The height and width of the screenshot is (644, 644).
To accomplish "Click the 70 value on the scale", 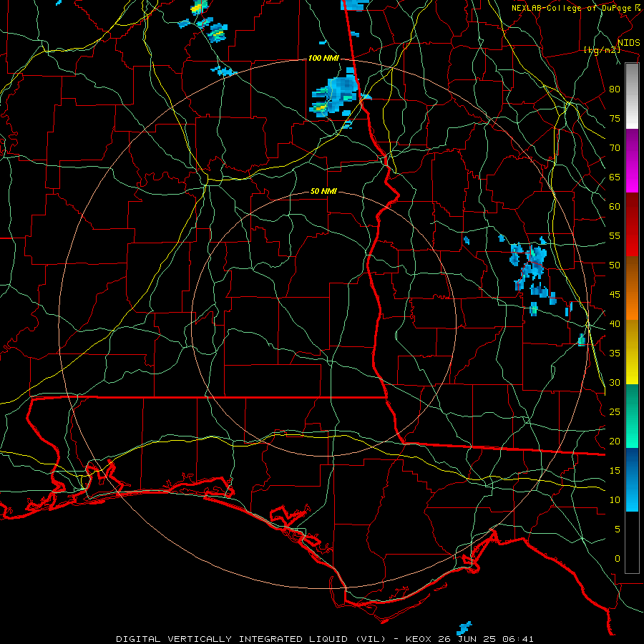I will (615, 148).
